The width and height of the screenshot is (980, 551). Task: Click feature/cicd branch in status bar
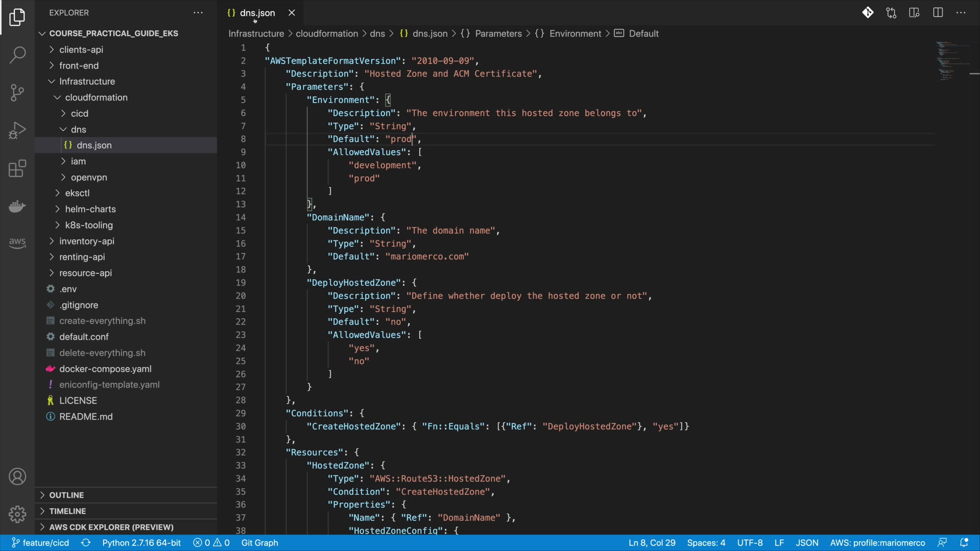click(41, 542)
